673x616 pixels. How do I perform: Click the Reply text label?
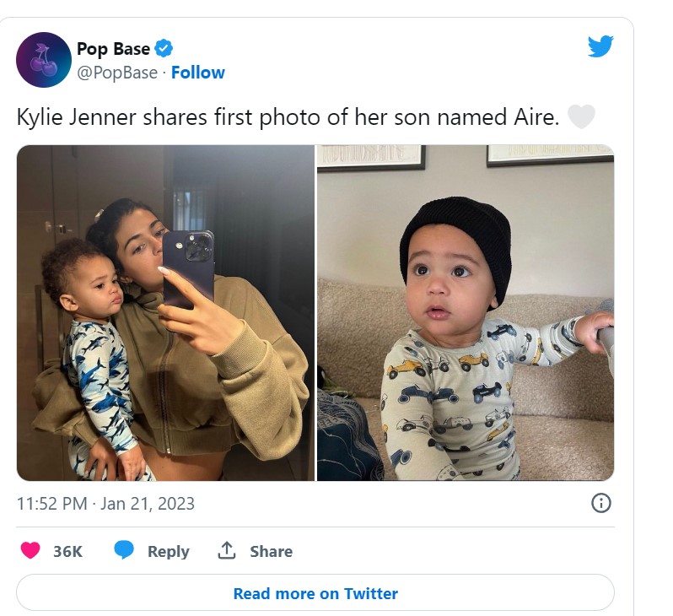[168, 551]
